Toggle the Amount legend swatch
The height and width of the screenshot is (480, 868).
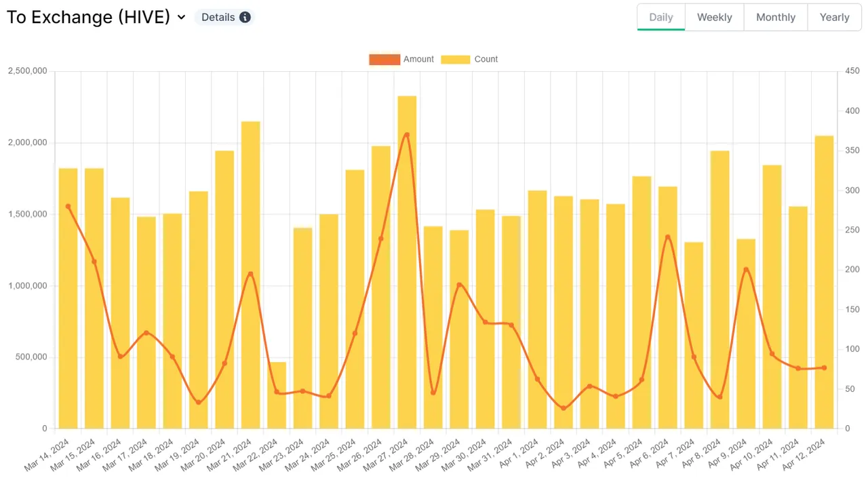pyautogui.click(x=384, y=60)
